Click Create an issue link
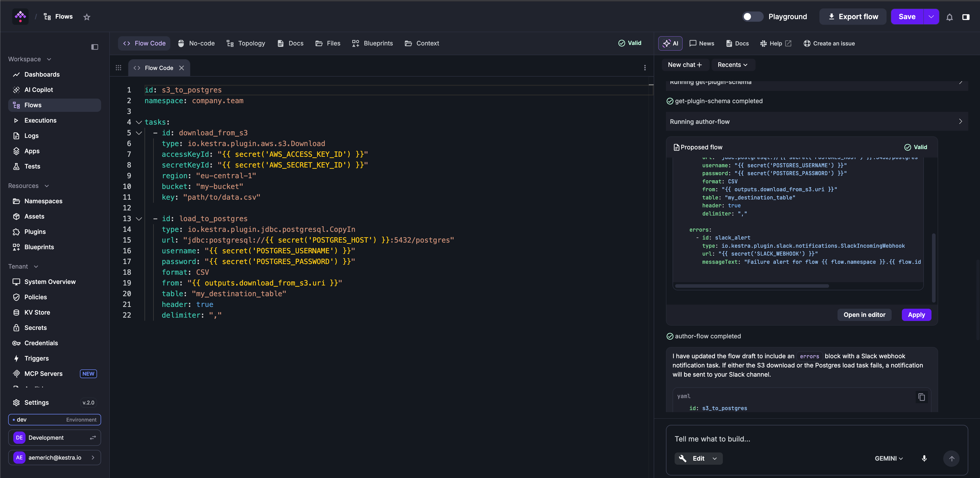Screen dimensions: 980x478 (x=829, y=43)
